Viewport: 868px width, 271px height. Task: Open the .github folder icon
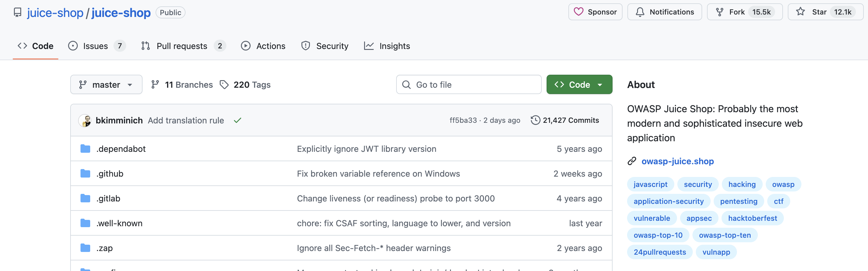coord(85,174)
